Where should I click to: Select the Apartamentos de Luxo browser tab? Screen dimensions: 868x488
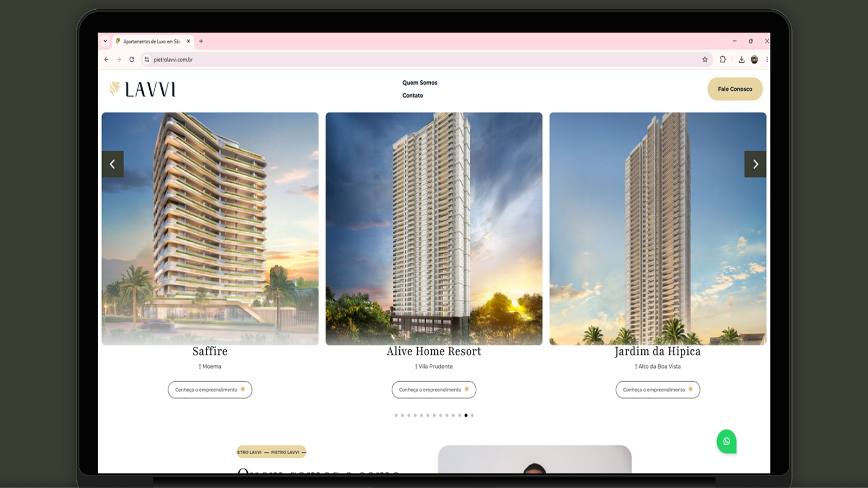click(153, 41)
